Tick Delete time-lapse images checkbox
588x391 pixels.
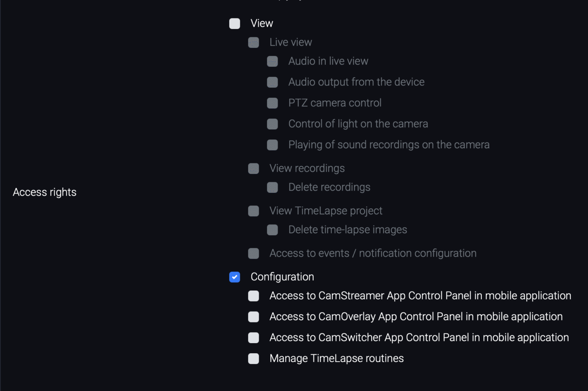(273, 230)
